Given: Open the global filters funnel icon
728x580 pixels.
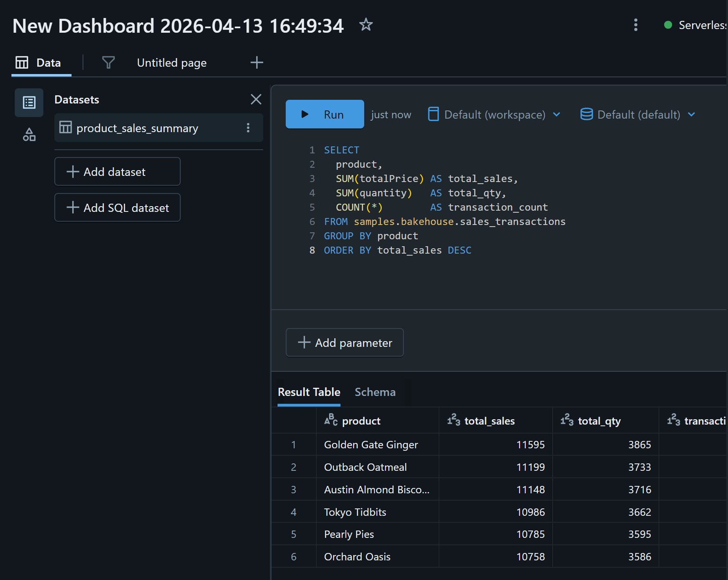Looking at the screenshot, I should click(108, 63).
